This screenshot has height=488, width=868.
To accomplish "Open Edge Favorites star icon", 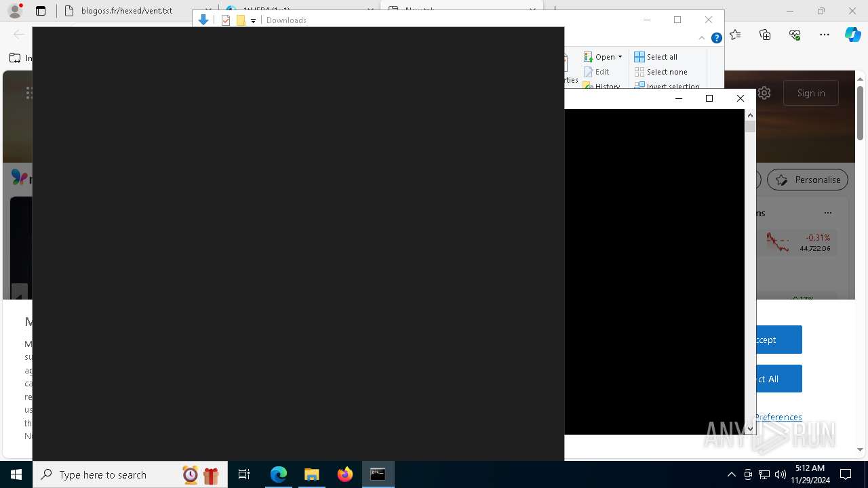I will point(735,35).
